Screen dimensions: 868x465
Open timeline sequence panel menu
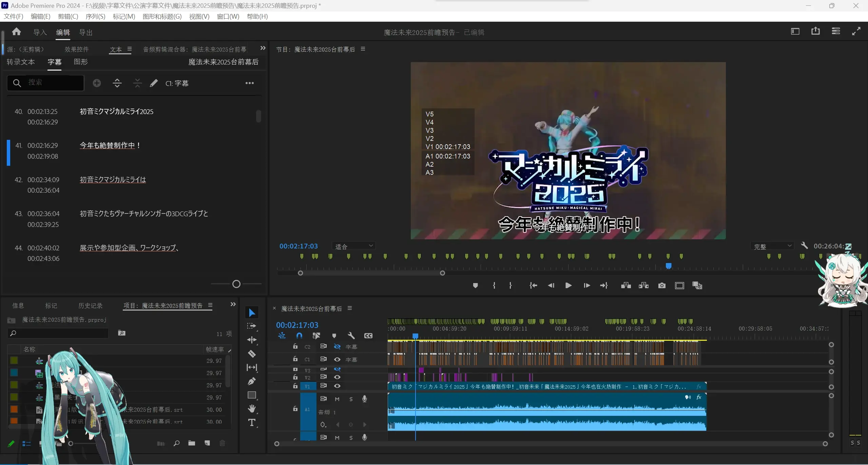[x=350, y=308]
